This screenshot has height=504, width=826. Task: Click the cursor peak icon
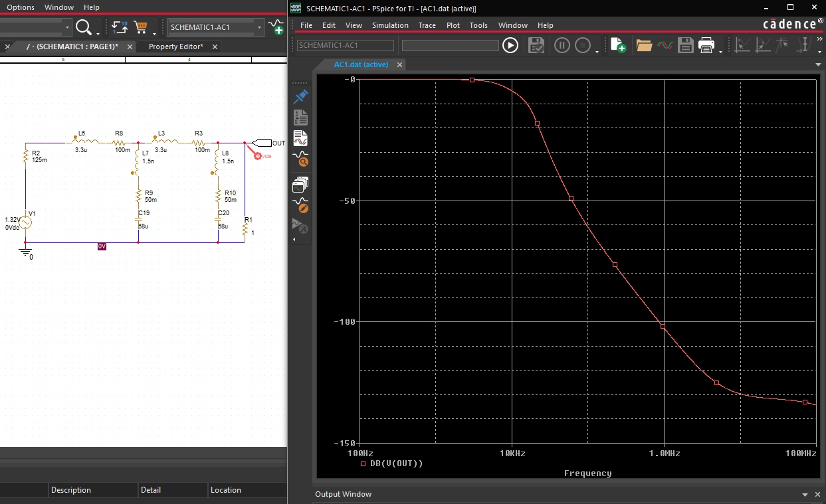tap(764, 45)
